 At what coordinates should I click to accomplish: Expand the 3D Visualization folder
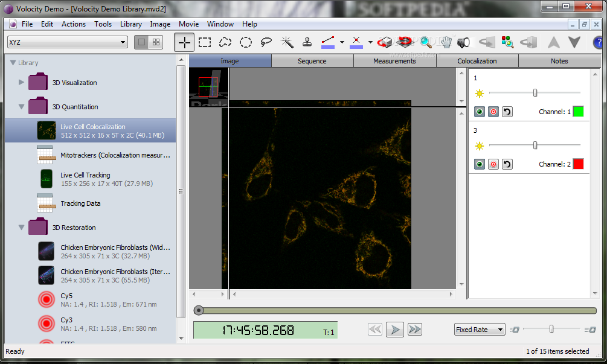(x=21, y=82)
